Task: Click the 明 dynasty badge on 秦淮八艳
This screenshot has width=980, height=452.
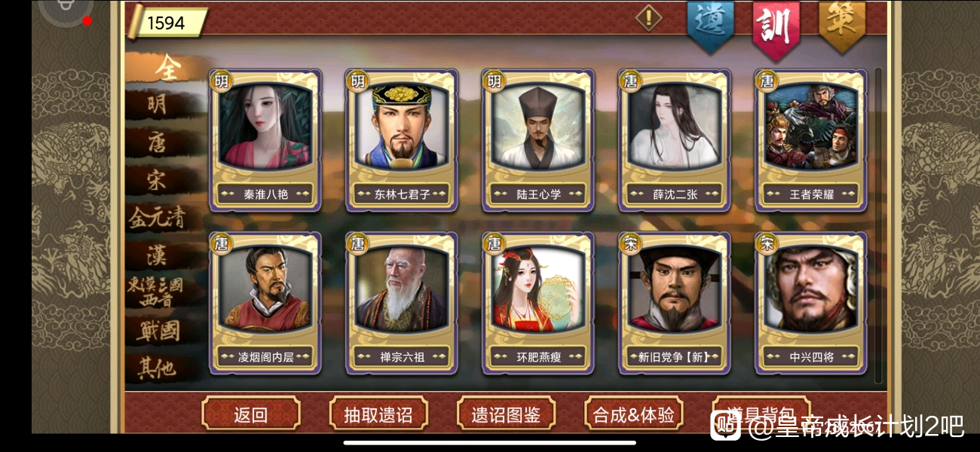Action: click(x=222, y=79)
